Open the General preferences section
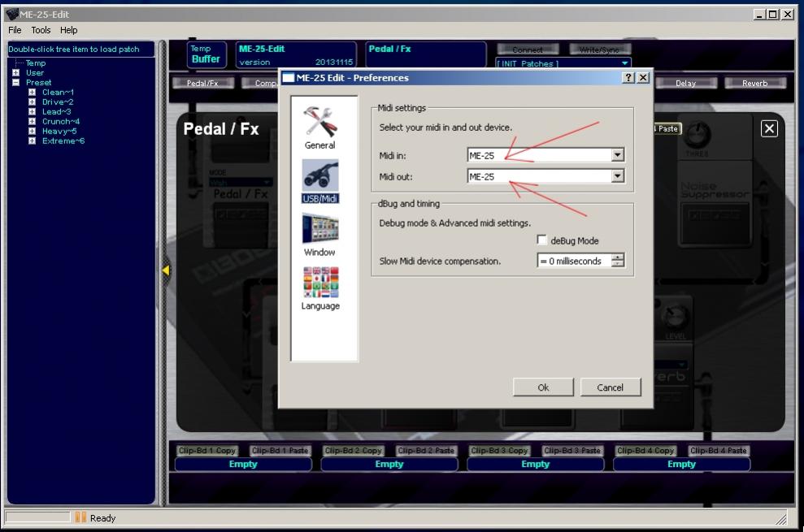This screenshot has width=804, height=532. click(320, 128)
